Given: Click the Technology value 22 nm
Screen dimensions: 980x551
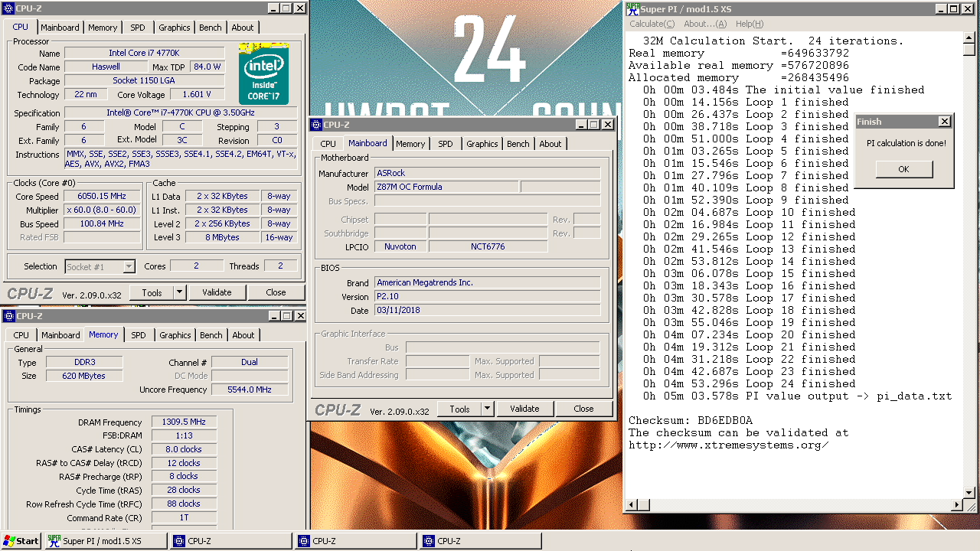Looking at the screenshot, I should pyautogui.click(x=86, y=95).
